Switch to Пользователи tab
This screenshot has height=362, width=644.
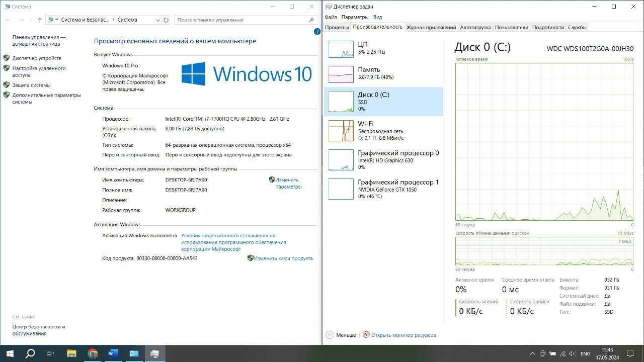512,28
